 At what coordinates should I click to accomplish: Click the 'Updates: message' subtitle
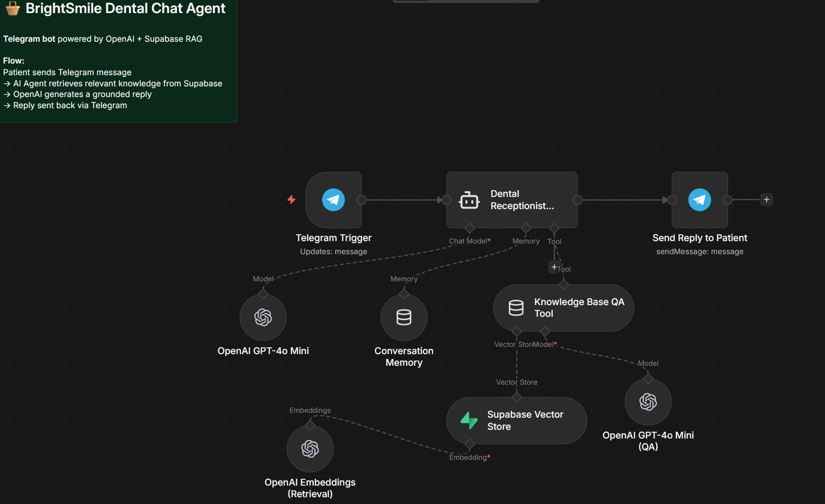click(334, 251)
